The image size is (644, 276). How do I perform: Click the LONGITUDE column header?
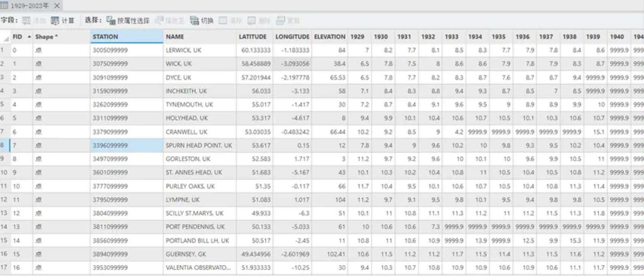click(292, 37)
